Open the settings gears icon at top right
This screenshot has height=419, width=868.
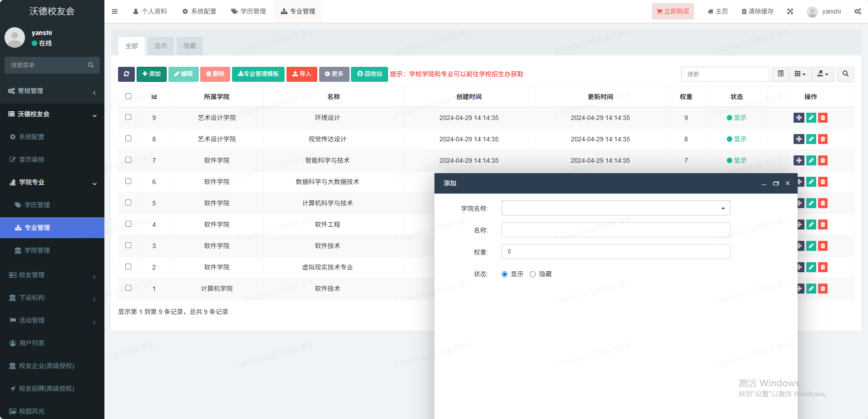coord(857,11)
